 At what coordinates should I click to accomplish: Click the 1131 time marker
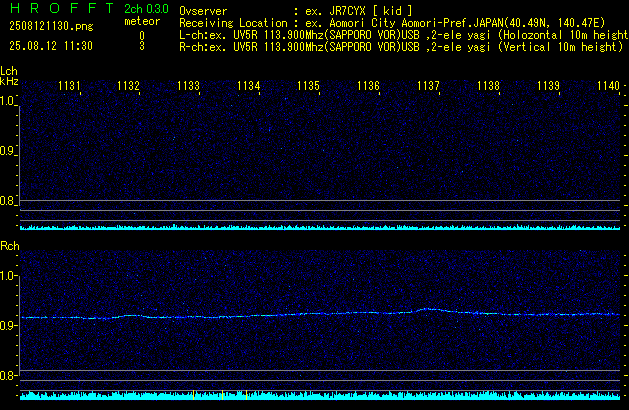pos(69,86)
